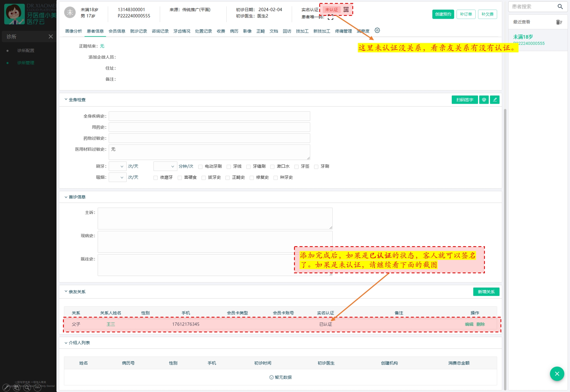Tick the 夜磨牙 checkbox
Image resolution: width=570 pixels, height=392 pixels.
coord(156,178)
